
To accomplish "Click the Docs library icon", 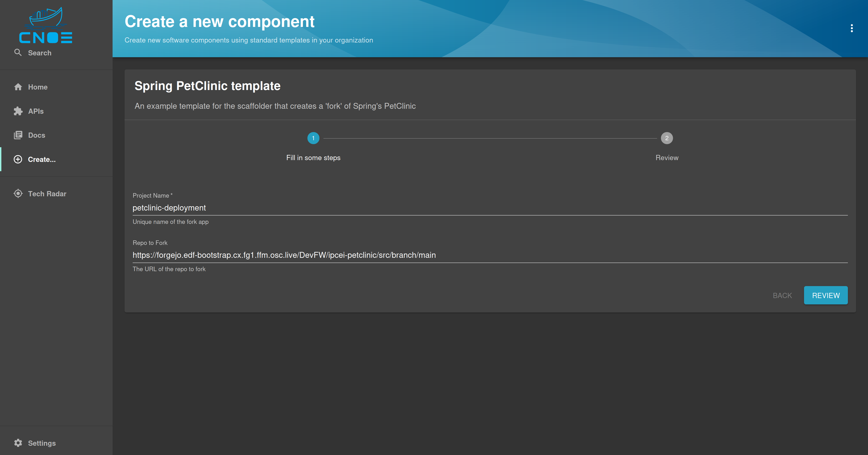I will [18, 135].
